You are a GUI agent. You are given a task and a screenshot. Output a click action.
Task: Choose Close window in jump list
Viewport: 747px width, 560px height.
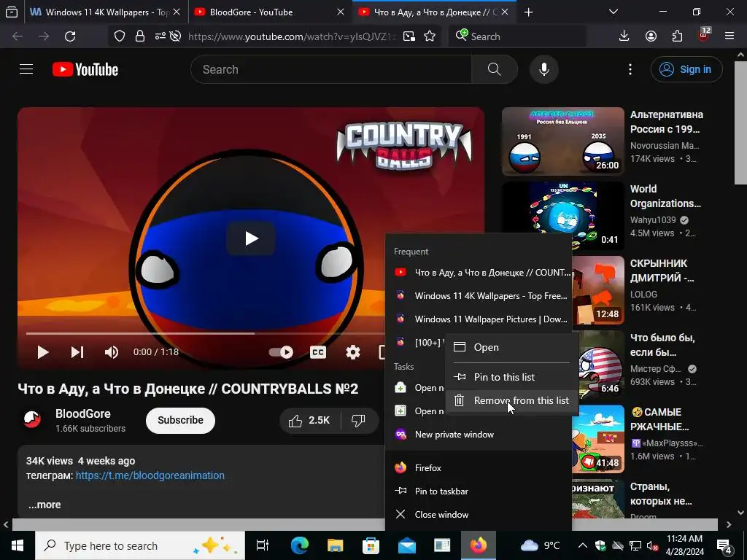click(479, 514)
